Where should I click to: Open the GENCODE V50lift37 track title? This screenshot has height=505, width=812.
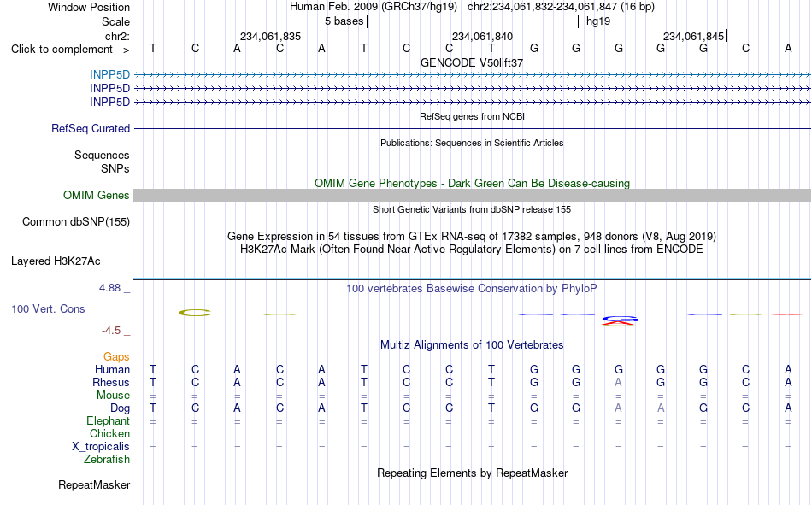click(x=472, y=62)
